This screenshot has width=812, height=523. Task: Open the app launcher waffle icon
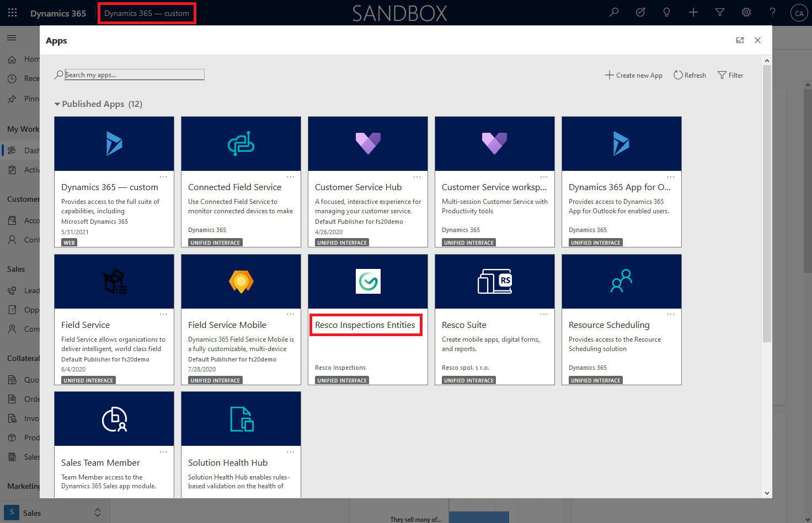pos(12,13)
